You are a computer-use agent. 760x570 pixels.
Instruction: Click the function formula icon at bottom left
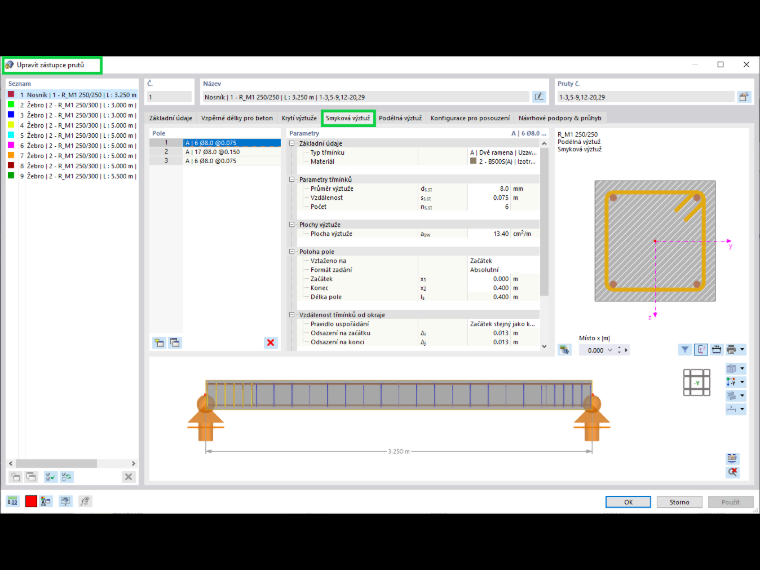pos(85,501)
